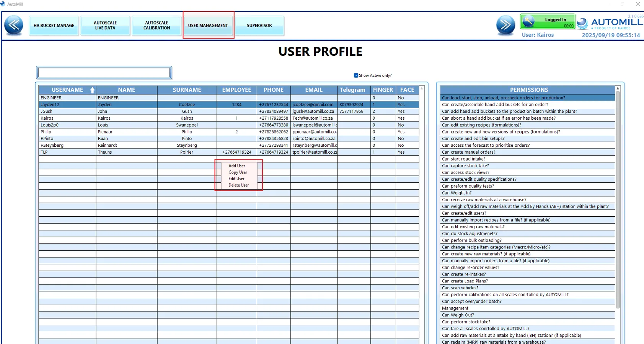Select the 'Management' permission row
Screen dimensions: 644x344
point(528,308)
